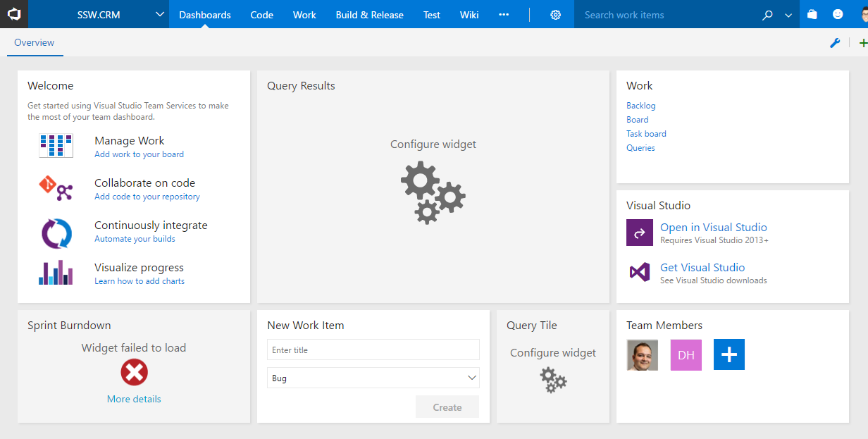
Task: Expand the search options chevron
Action: point(788,15)
